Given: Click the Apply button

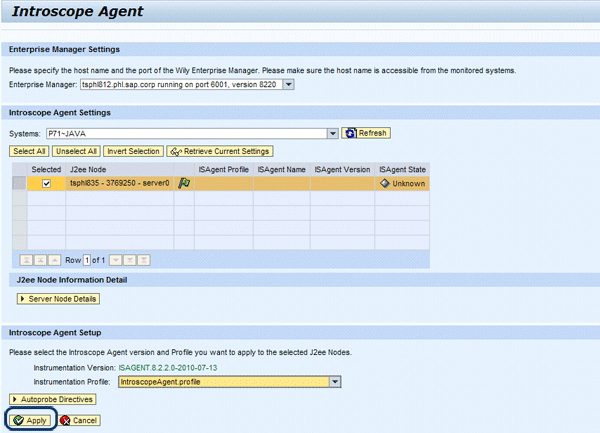Looking at the screenshot, I should (x=30, y=420).
